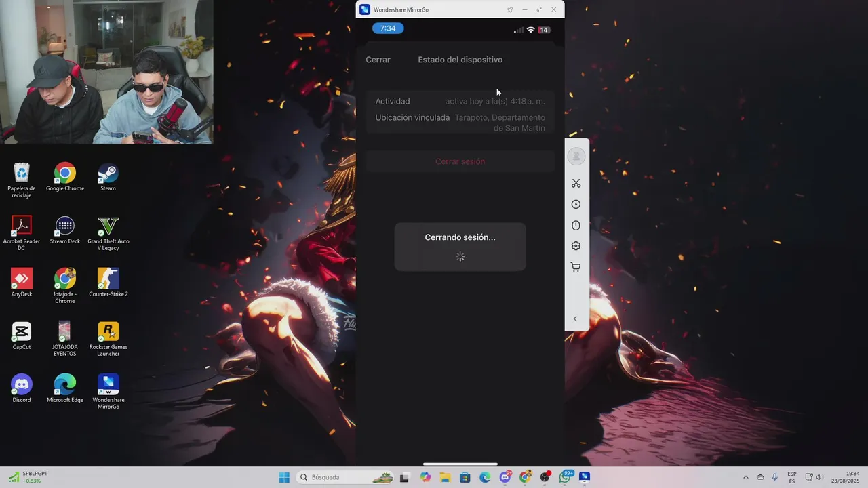Image resolution: width=868 pixels, height=488 pixels.
Task: Open the Windows Start menu
Action: [284, 477]
